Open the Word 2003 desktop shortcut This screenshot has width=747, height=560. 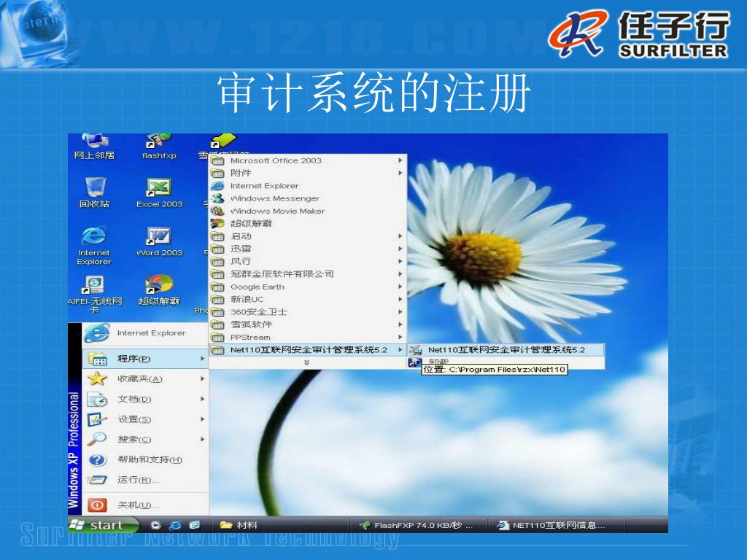tap(159, 237)
